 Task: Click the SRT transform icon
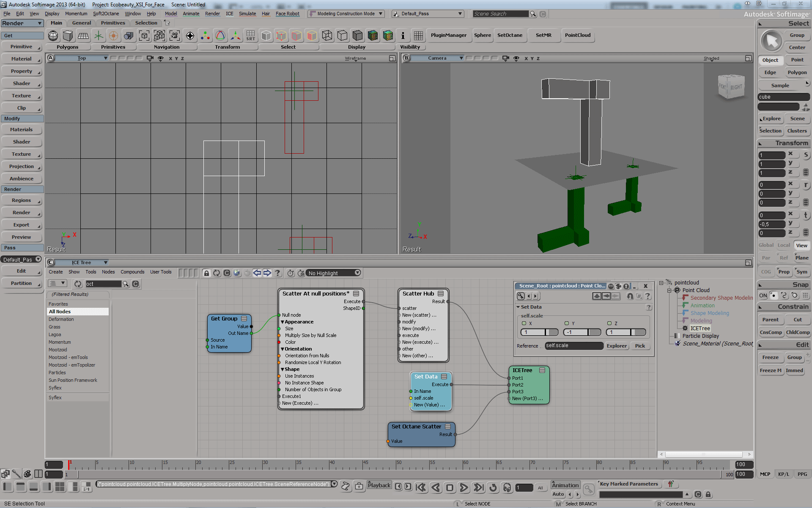pos(250,36)
